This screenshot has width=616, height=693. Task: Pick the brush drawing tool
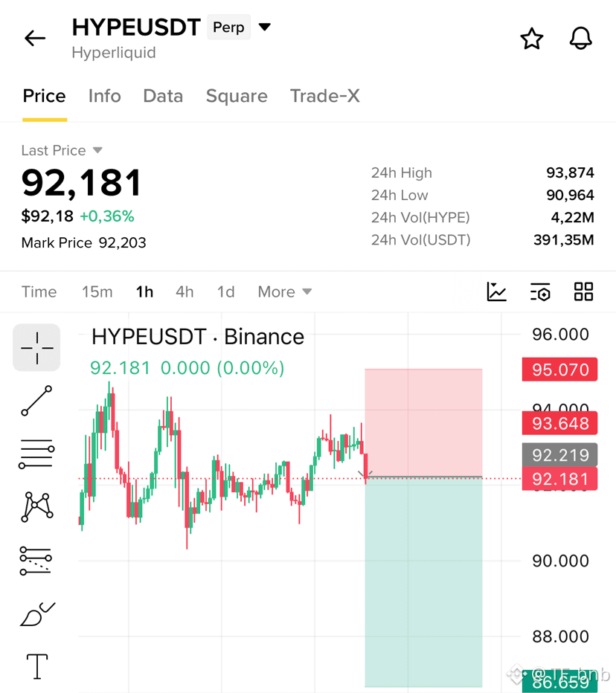pos(38,614)
